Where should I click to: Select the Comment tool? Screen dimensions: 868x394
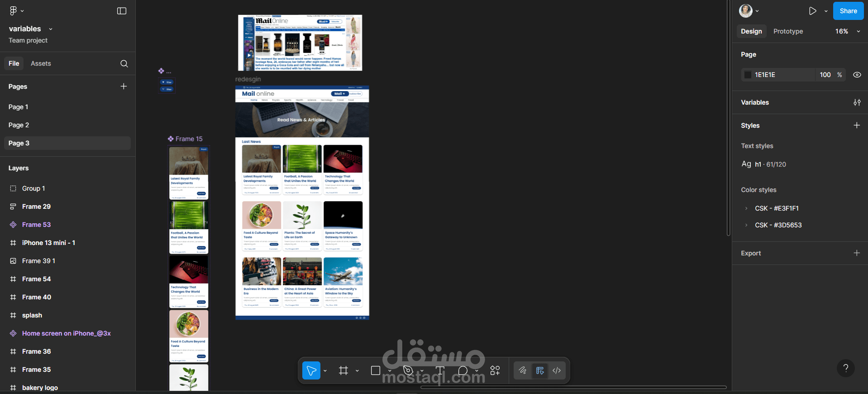point(463,370)
